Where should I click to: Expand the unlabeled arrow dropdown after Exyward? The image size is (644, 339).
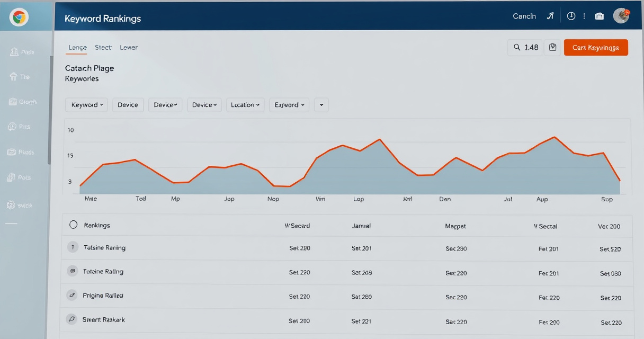point(321,105)
